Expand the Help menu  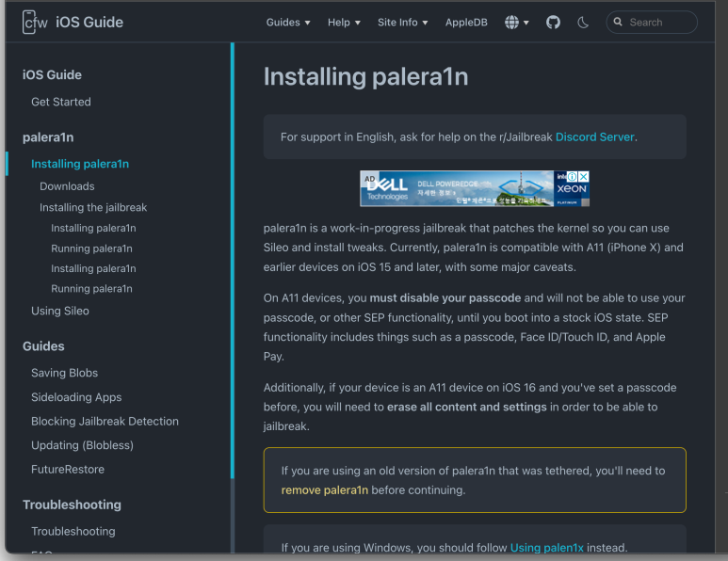coord(344,23)
